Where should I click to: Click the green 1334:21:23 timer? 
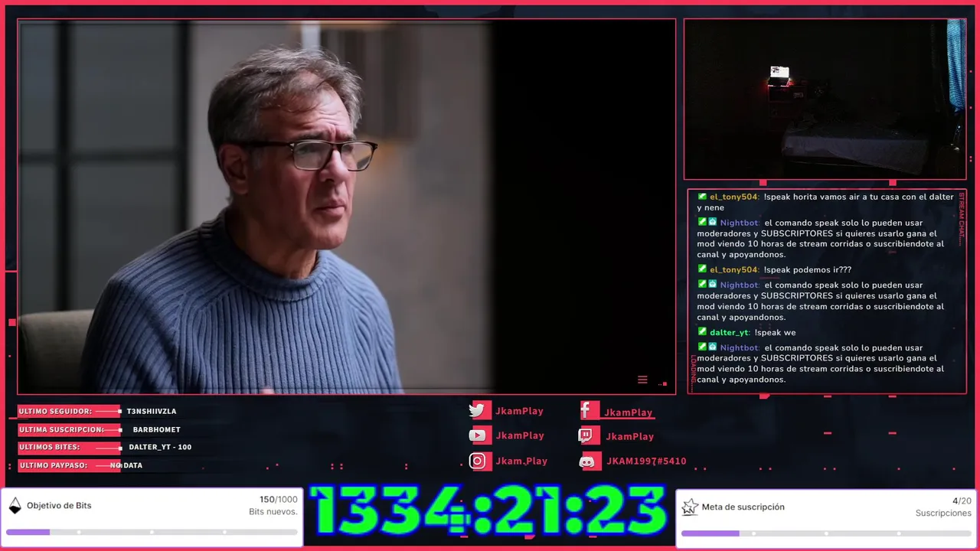(x=489, y=510)
